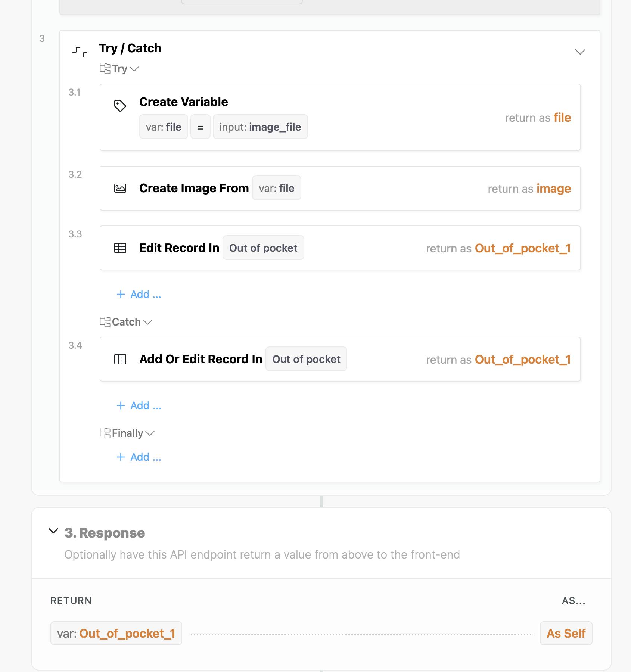The image size is (631, 672).
Task: Click the Create Image From picture icon
Action: click(x=120, y=188)
